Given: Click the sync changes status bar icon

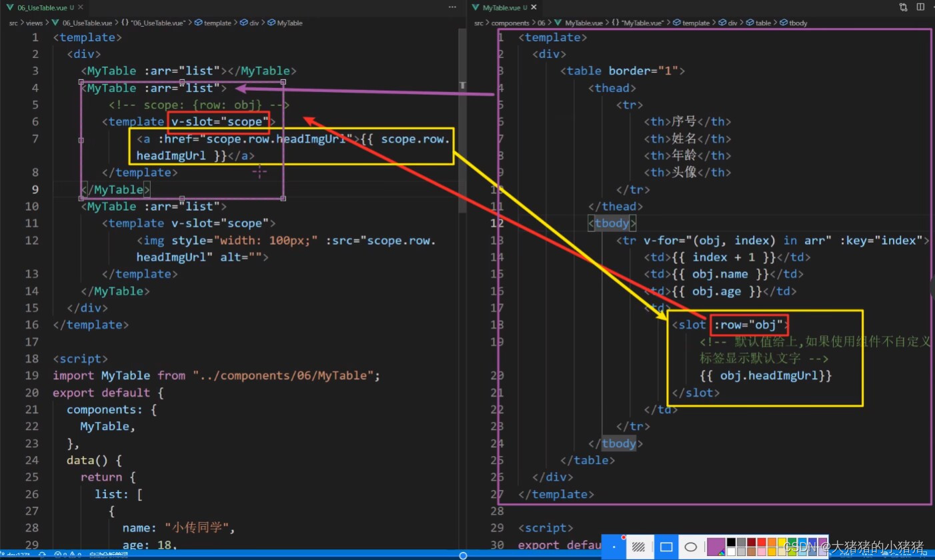Looking at the screenshot, I should pyautogui.click(x=42, y=555).
